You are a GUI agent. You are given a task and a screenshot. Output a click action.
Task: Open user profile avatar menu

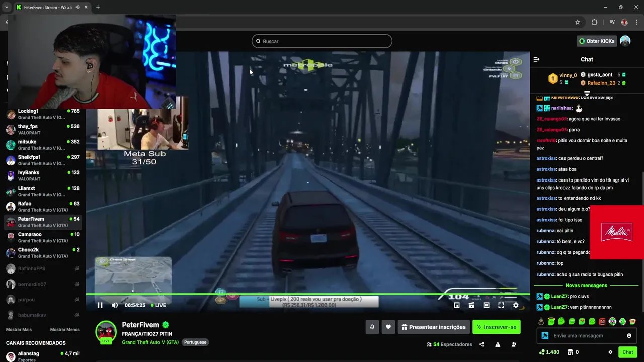point(625,41)
